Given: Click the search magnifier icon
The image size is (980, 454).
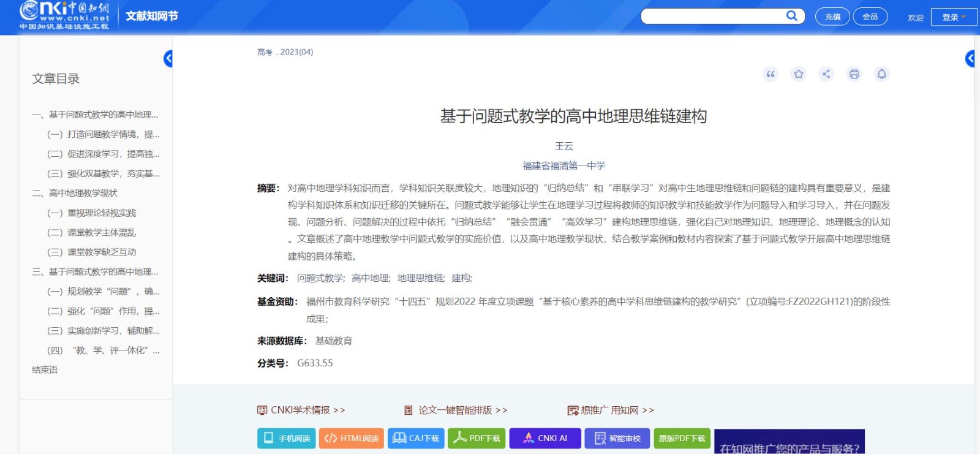Looking at the screenshot, I should point(791,16).
